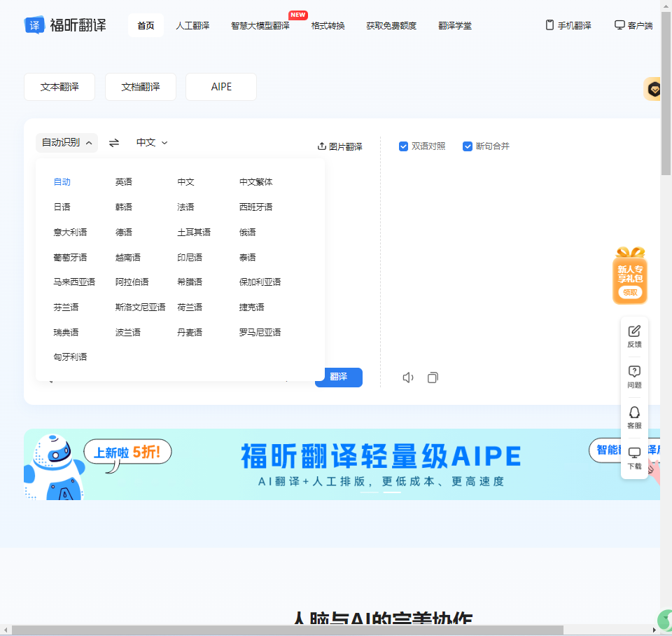Viewport: 672px width, 636px height.
Task: Select 罗马尼亚语 in language list
Action: click(x=260, y=333)
